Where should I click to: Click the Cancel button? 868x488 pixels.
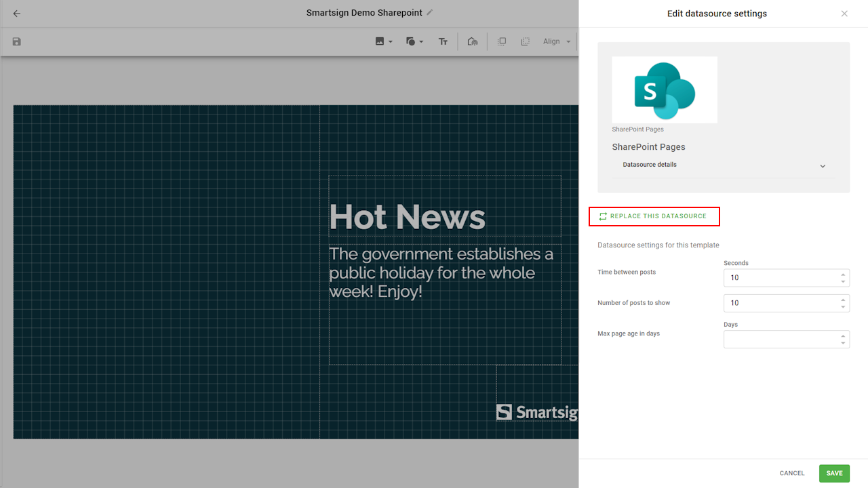tap(791, 473)
